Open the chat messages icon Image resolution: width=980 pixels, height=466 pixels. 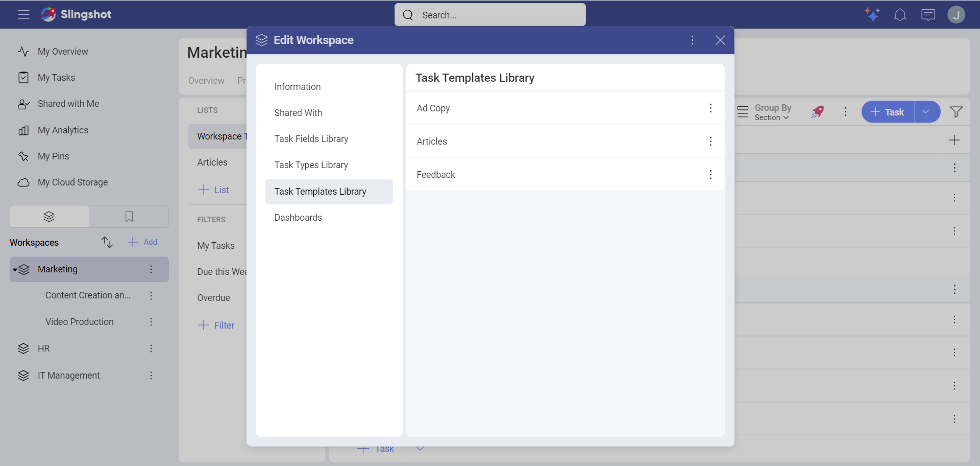(928, 15)
